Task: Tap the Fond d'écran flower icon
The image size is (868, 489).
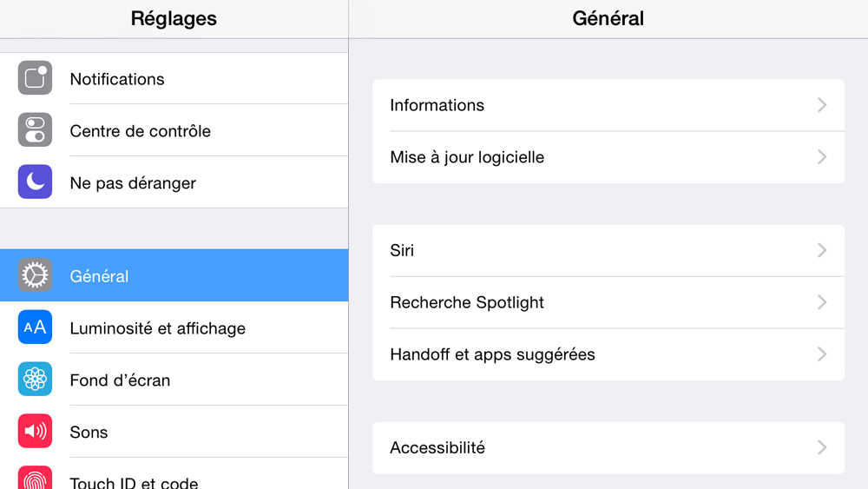Action: coord(35,380)
